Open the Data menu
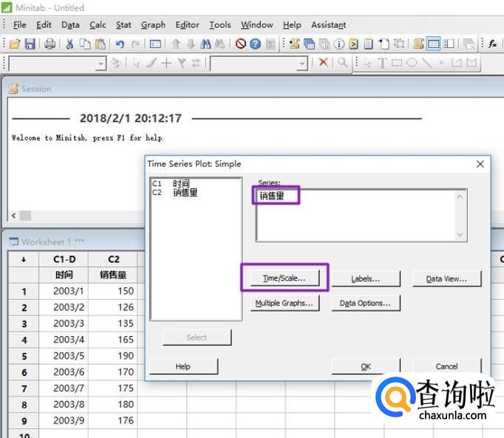This screenshot has width=504, height=438. click(70, 25)
